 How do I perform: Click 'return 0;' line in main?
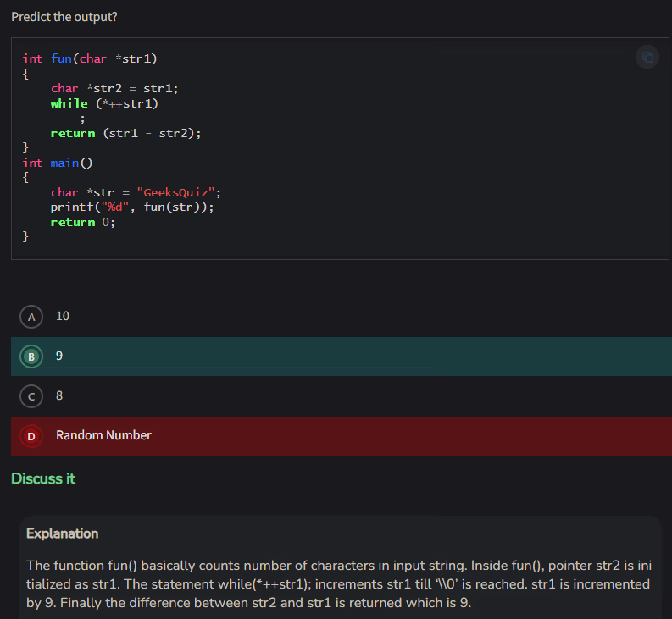[82, 222]
